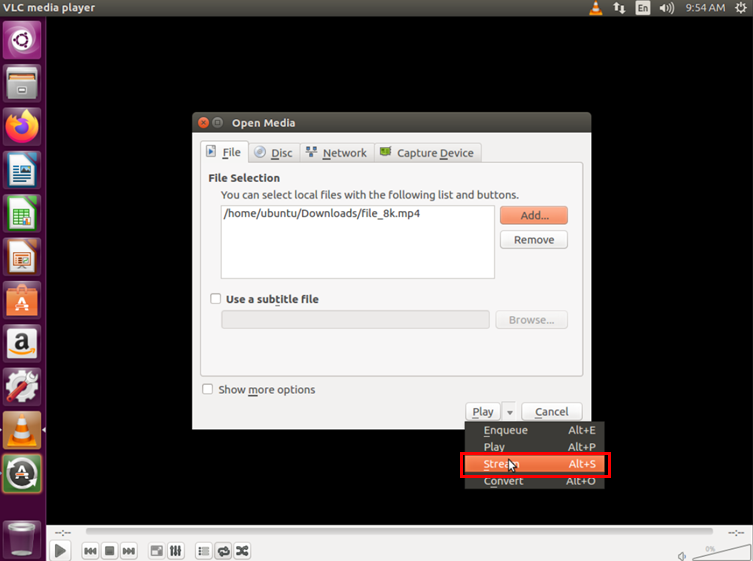Open System Settings from the dock

22,387
